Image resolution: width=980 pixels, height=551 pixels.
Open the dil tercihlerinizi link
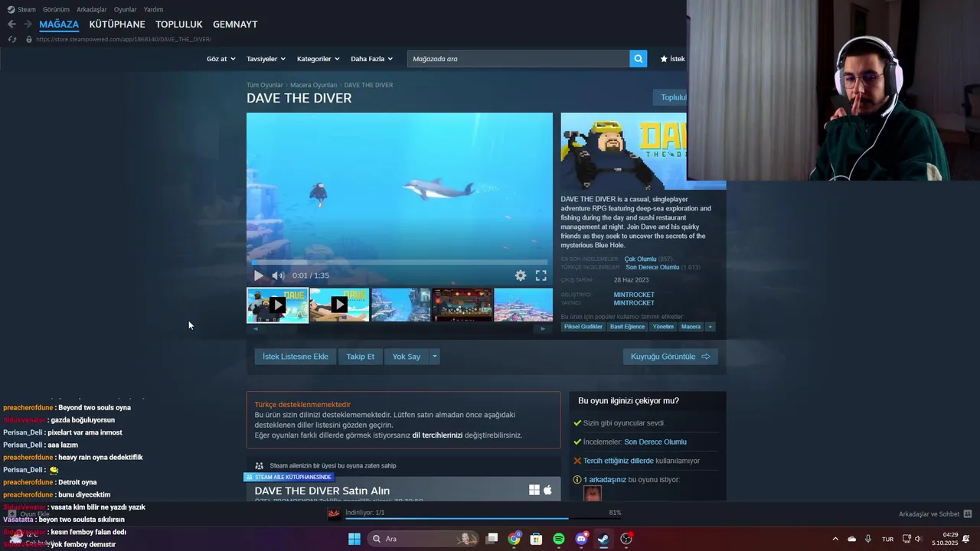click(437, 435)
